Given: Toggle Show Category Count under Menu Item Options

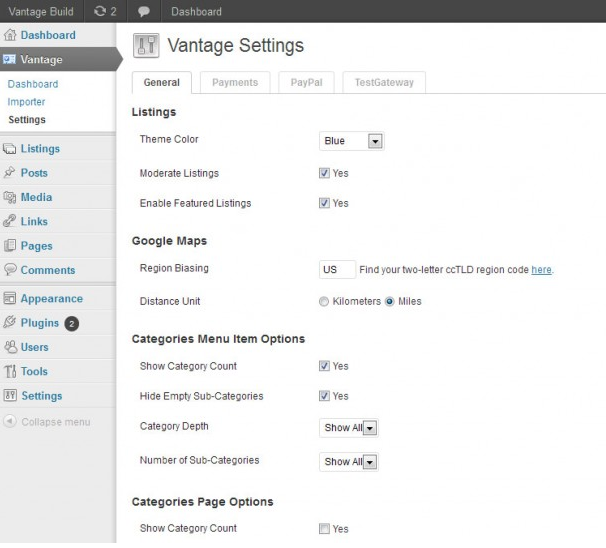Looking at the screenshot, I should (324, 366).
